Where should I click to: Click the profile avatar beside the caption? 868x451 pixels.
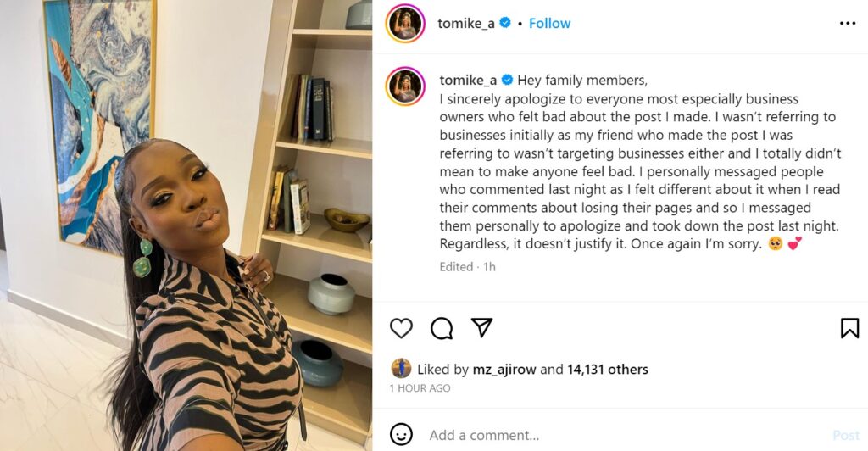tap(405, 86)
